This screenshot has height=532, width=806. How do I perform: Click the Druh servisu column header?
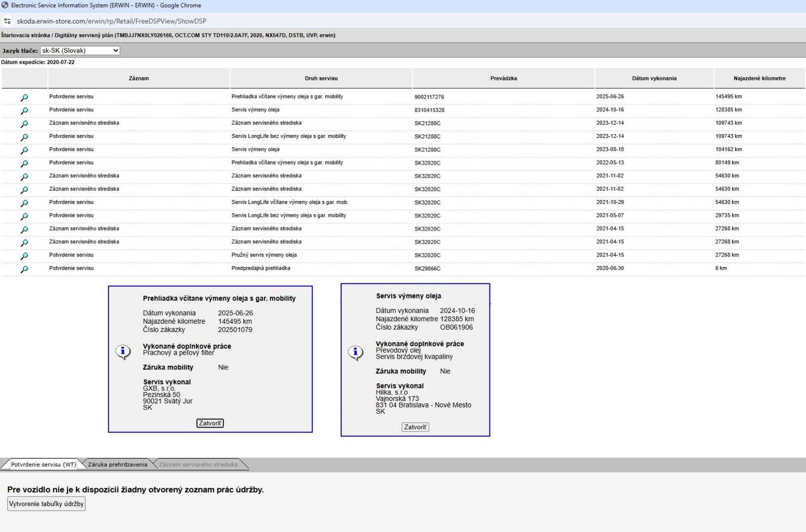click(321, 78)
